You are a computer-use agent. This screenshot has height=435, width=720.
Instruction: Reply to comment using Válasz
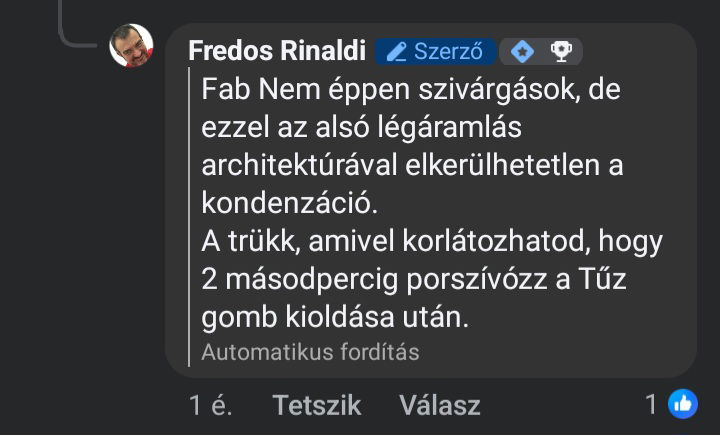439,405
